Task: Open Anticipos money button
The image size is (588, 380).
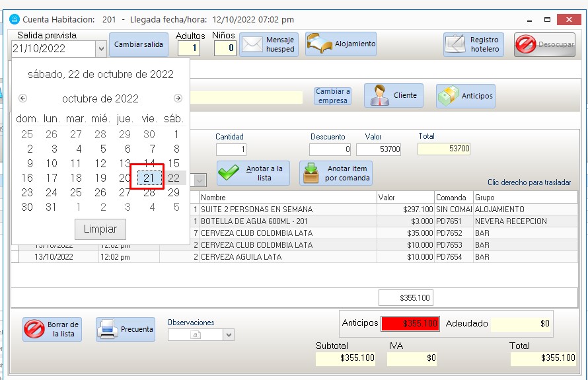Action: pos(465,96)
